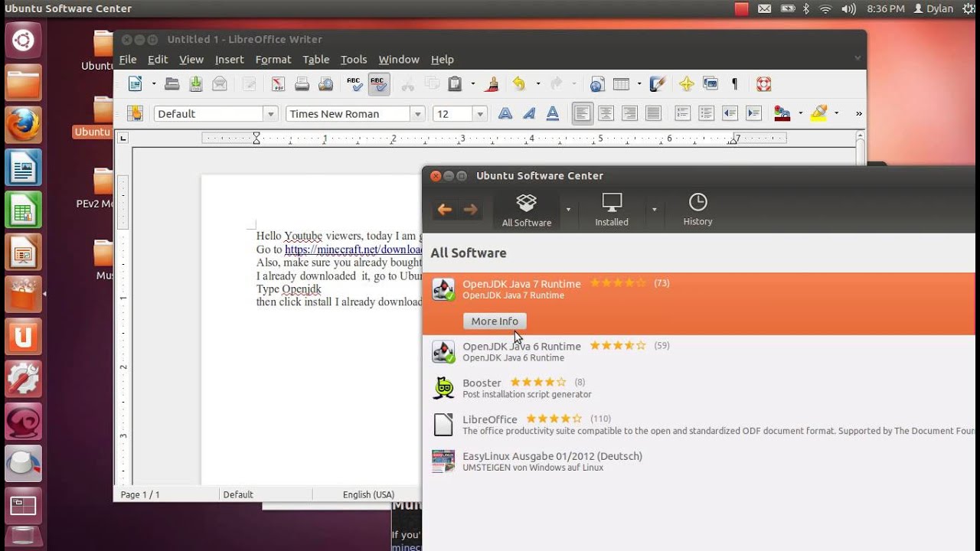Create a new document in Writer

(x=136, y=84)
